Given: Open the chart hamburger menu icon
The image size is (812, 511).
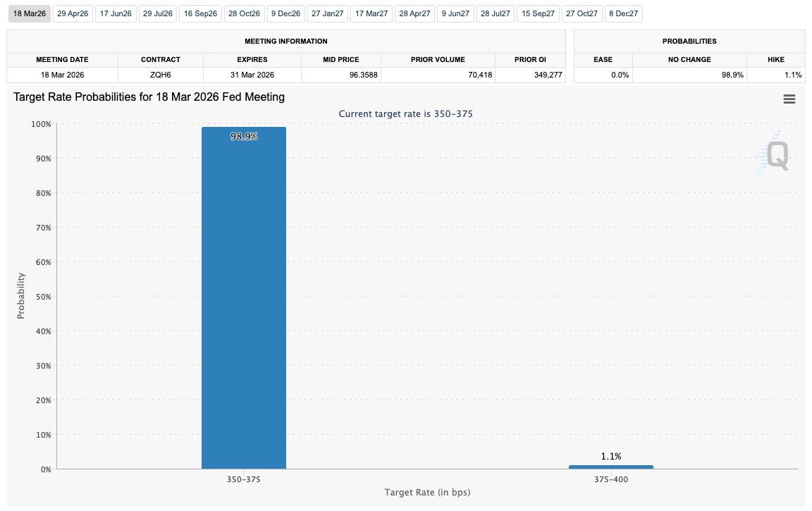Looking at the screenshot, I should (789, 99).
